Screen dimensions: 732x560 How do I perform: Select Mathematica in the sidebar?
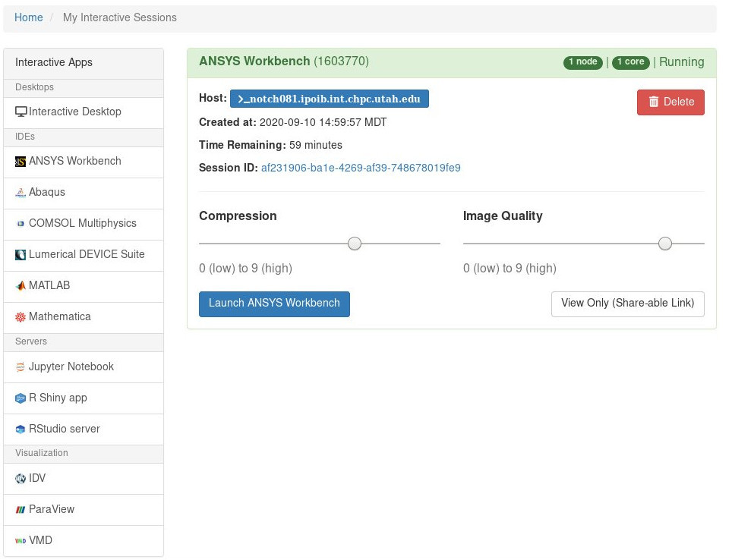(x=84, y=318)
